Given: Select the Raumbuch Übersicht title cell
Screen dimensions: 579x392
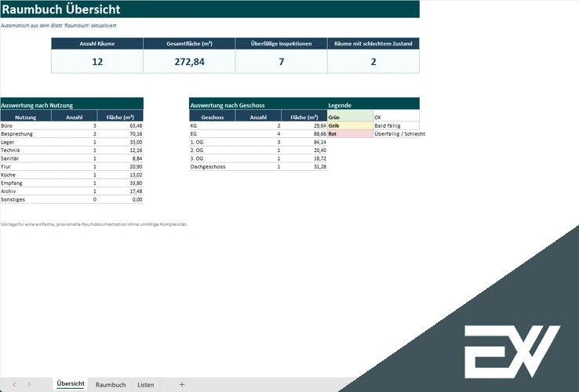Looking at the screenshot, I should click(x=209, y=9).
